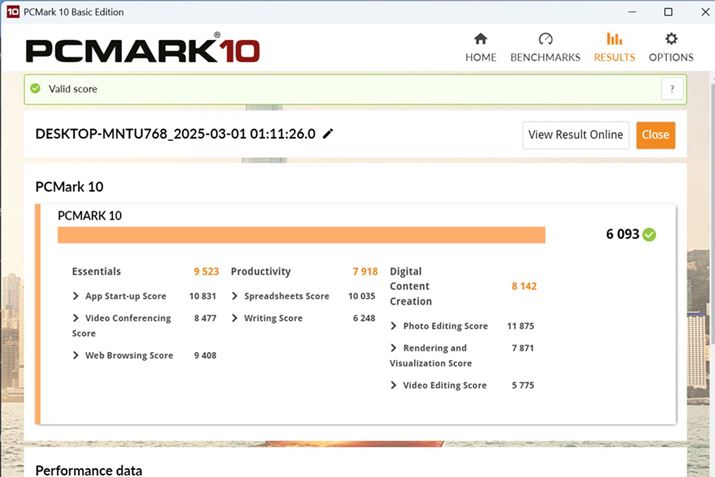
Task: Switch to the BENCHMARKS tab
Action: click(545, 47)
